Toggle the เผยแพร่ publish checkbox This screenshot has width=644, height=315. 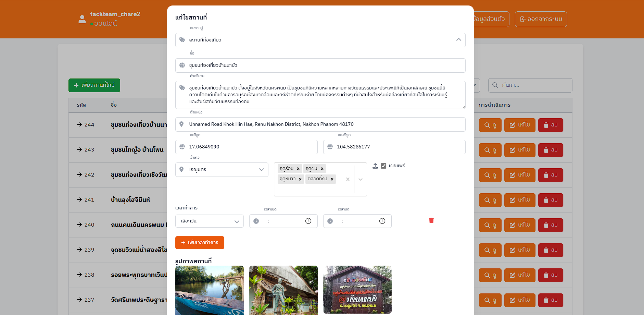[383, 166]
